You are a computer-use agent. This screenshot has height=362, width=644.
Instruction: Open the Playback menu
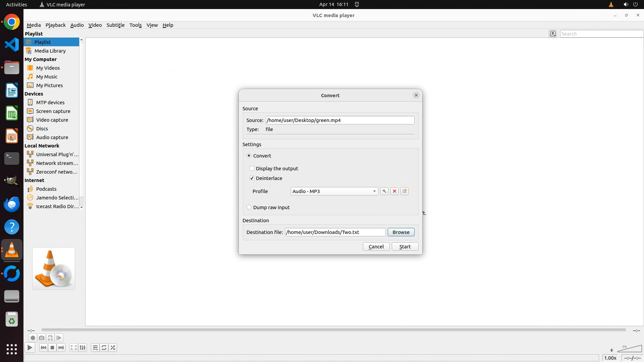(55, 25)
